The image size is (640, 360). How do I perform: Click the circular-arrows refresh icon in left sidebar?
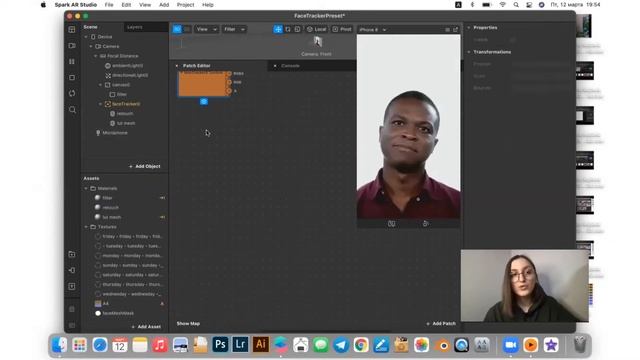pyautogui.click(x=72, y=93)
